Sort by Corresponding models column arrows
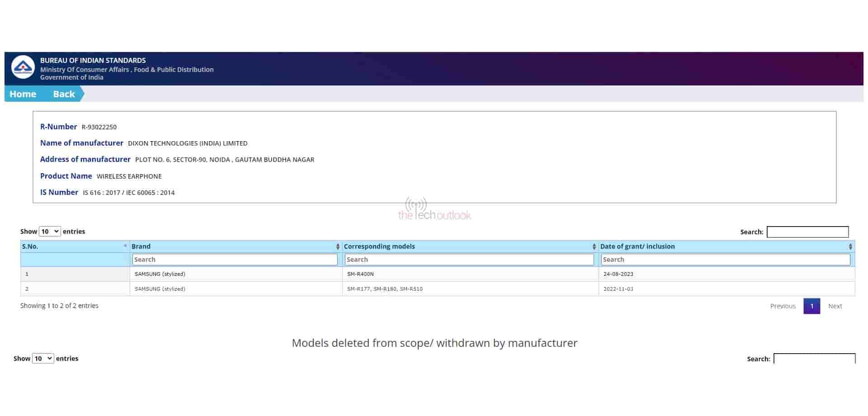The image size is (868, 416). [x=594, y=246]
